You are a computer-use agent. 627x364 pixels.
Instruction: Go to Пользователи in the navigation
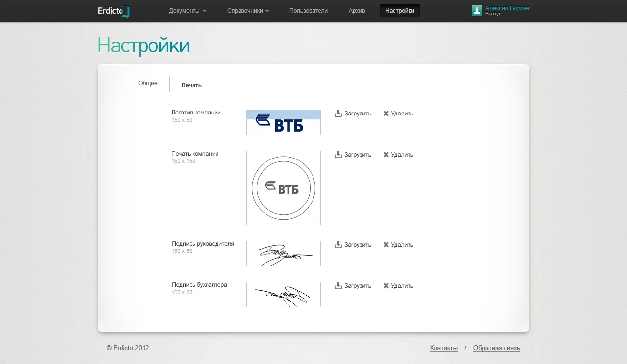309,11
